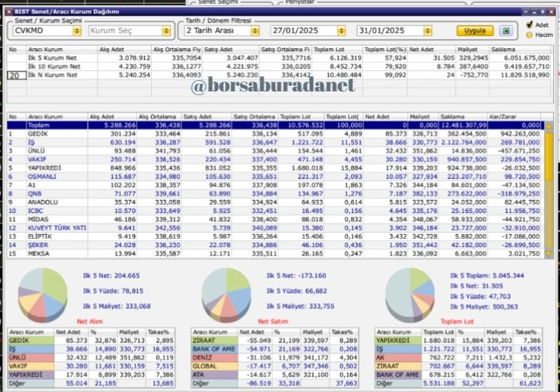Screen dimensions: 560x392
Task: Click the red AK swatch in Toplam Lot table
Action: [x=398, y=358]
